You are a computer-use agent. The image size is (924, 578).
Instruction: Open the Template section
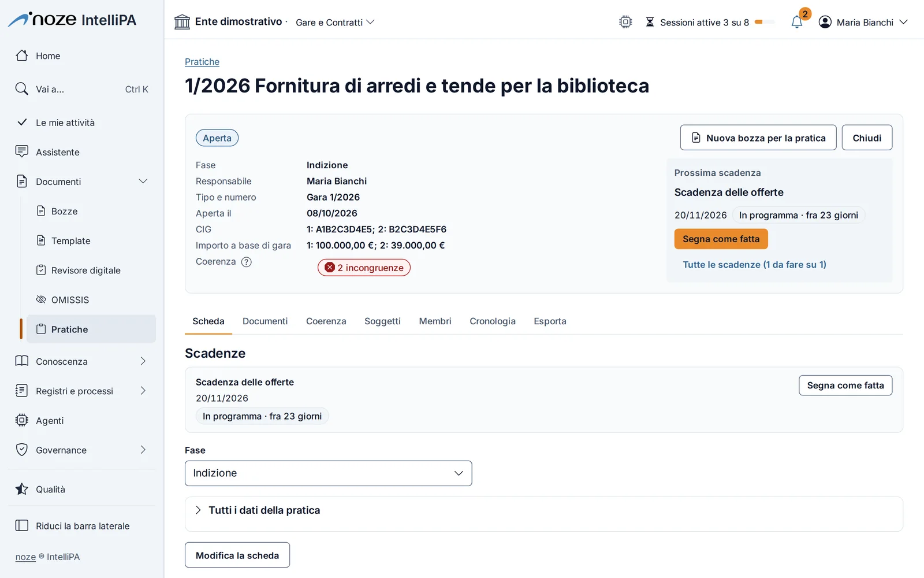pyautogui.click(x=91, y=240)
